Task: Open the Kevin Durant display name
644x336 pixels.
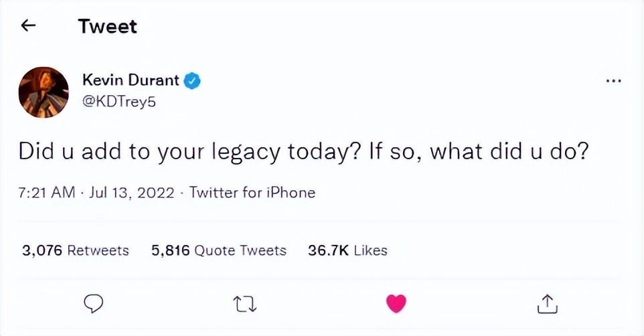Action: click(131, 80)
